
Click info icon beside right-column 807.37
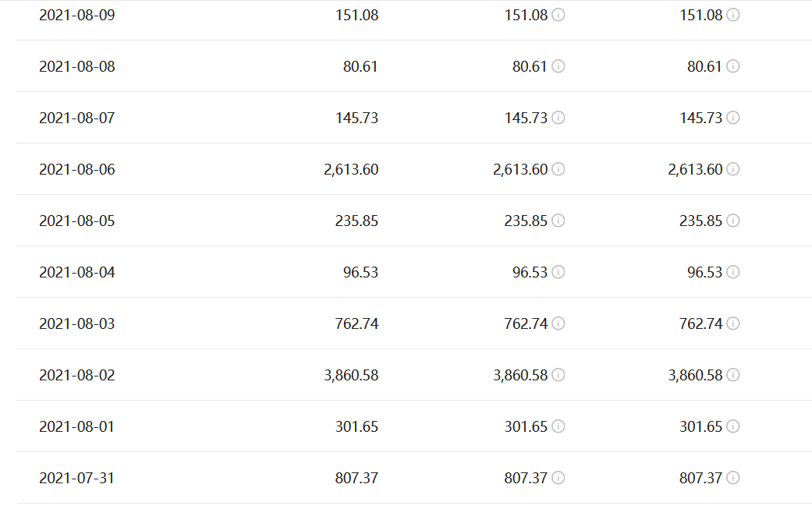pyautogui.click(x=732, y=478)
